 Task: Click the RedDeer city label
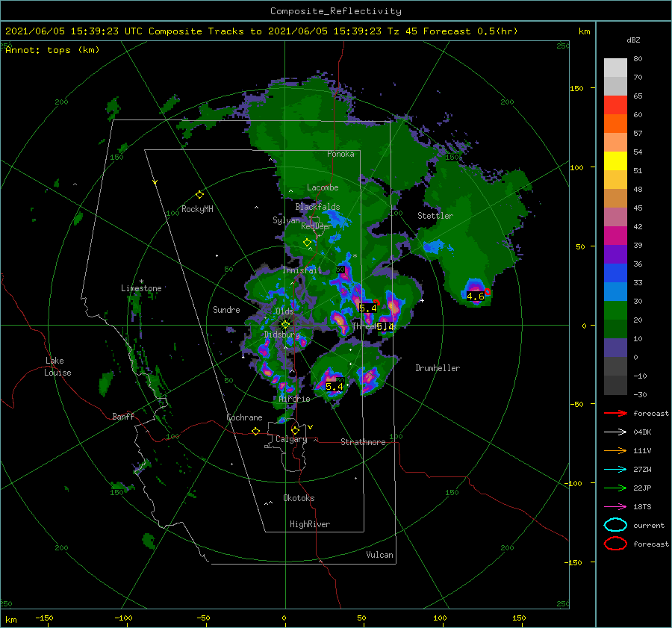click(x=317, y=226)
